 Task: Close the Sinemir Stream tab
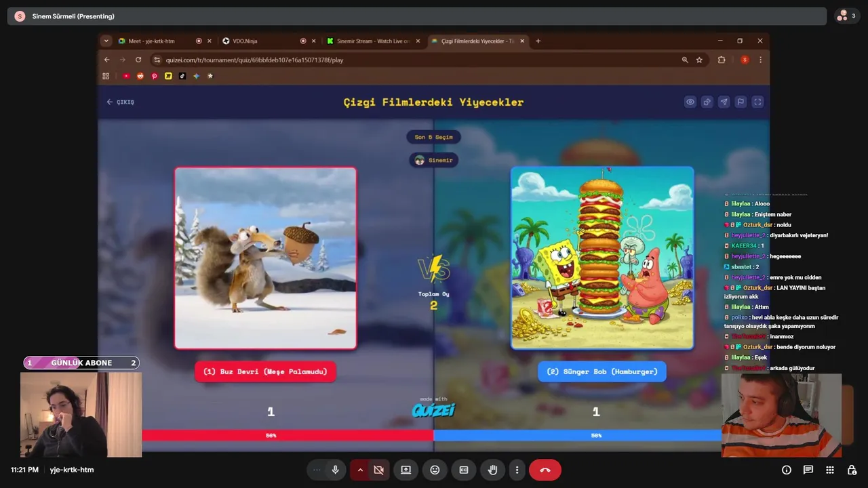[x=418, y=41]
